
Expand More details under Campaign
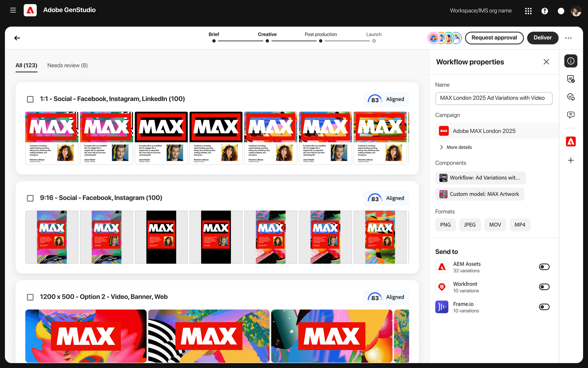[456, 147]
